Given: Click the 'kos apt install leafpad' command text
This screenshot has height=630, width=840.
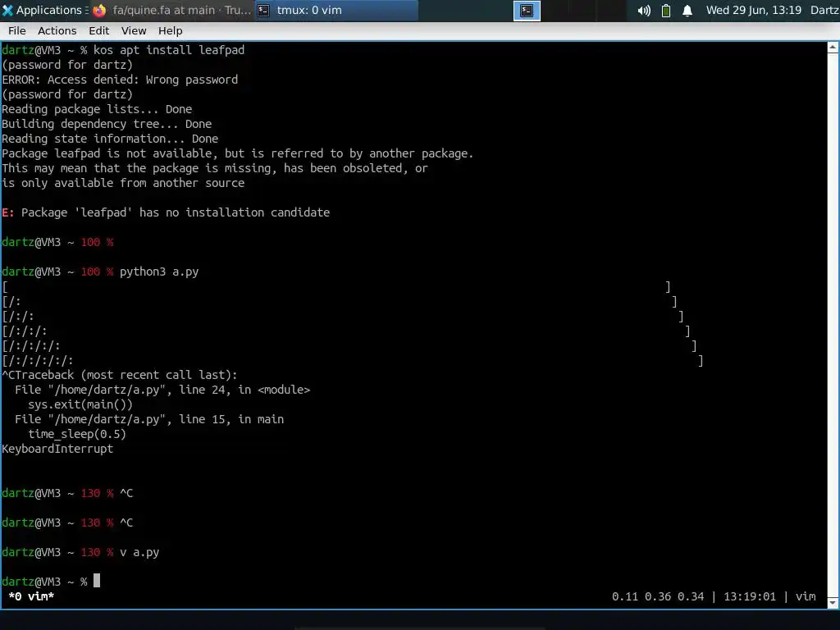Looking at the screenshot, I should coord(169,50).
